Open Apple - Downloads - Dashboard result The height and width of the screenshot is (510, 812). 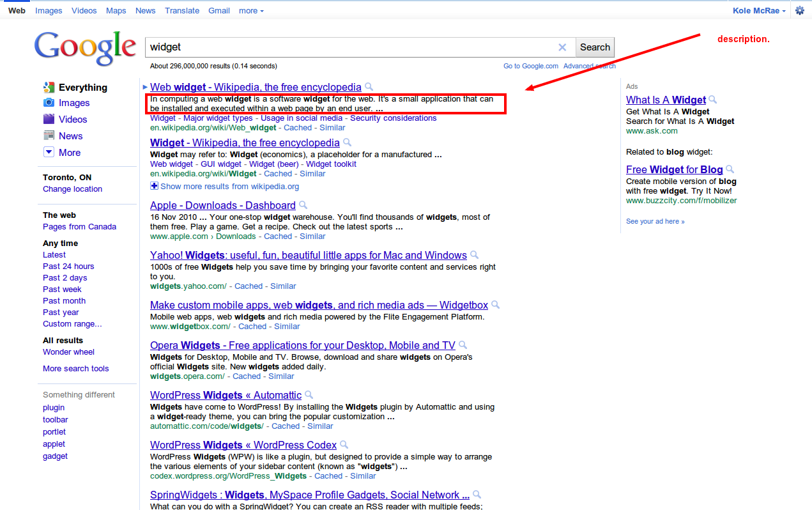pos(223,205)
